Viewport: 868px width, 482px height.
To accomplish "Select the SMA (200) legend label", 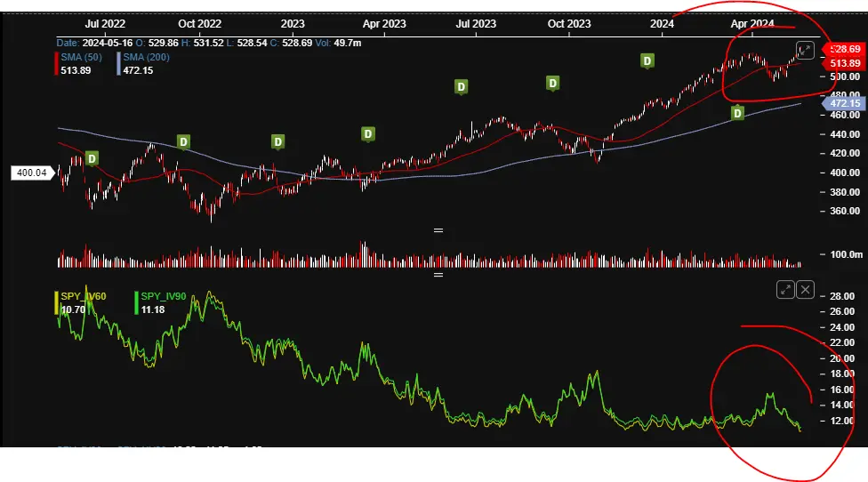I will (146, 58).
